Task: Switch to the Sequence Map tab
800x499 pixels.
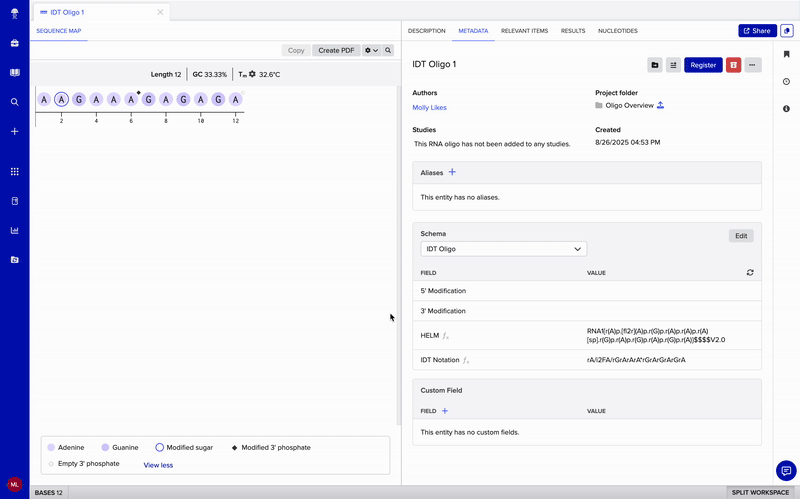Action: point(59,31)
